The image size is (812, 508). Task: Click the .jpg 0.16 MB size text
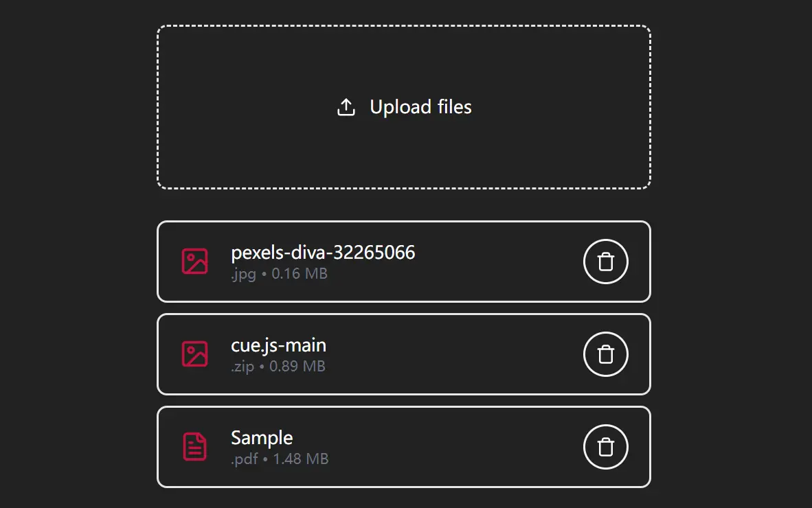[280, 273]
